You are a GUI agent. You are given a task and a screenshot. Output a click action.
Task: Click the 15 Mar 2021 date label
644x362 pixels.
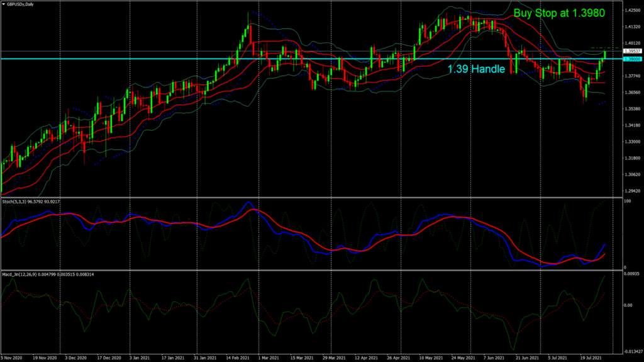[x=302, y=358]
